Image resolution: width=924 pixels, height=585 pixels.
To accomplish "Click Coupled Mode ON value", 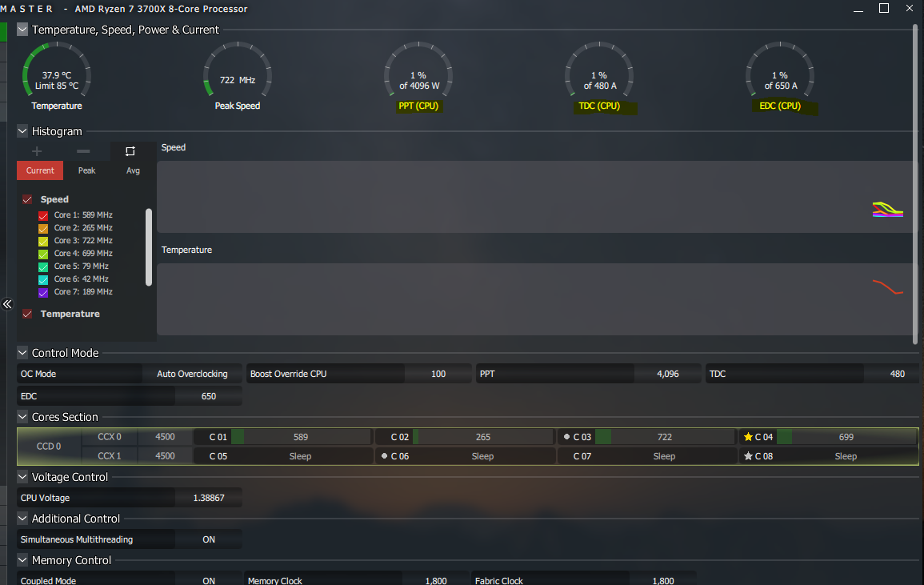I will coord(209,580).
